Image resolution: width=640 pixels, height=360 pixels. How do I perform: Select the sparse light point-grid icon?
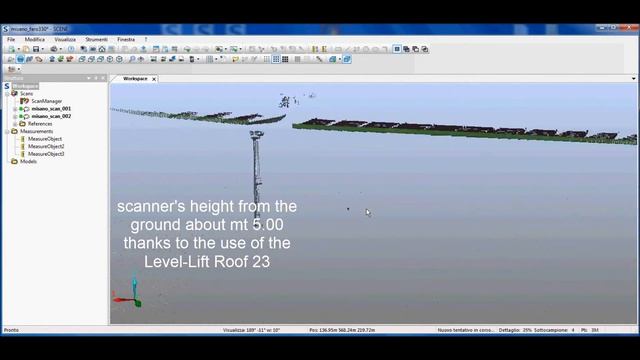coord(267,59)
